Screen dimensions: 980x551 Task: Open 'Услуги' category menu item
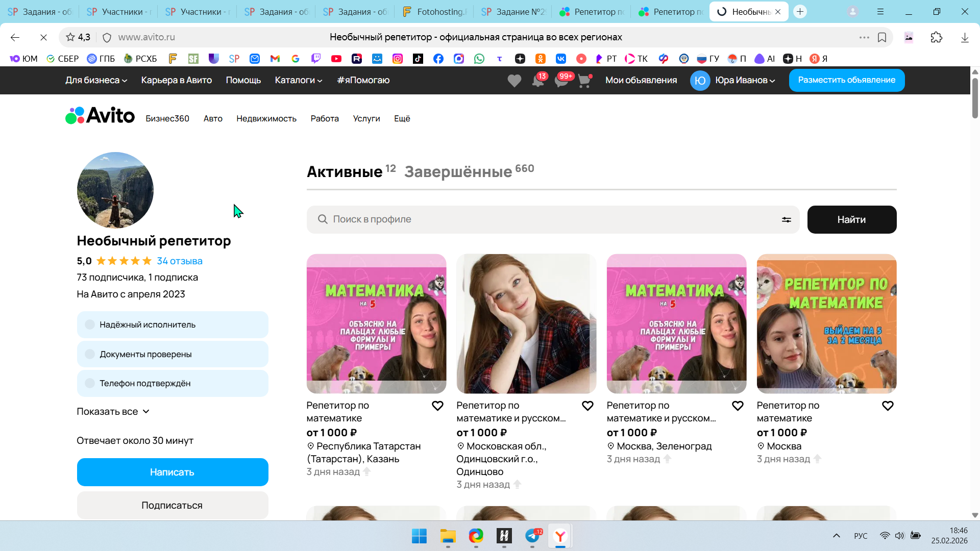366,118
